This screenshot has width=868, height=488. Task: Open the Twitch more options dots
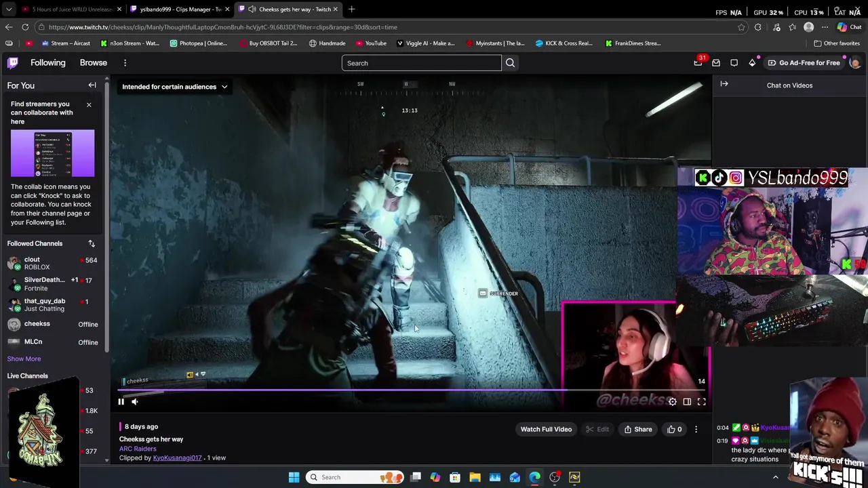pyautogui.click(x=125, y=63)
